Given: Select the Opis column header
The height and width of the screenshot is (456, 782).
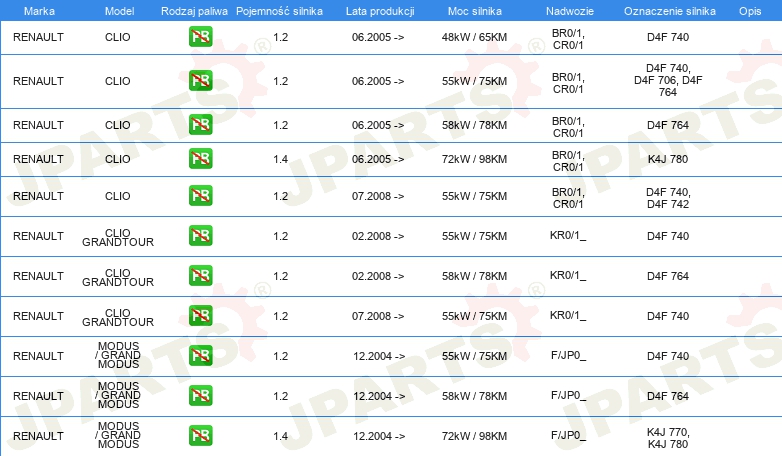Looking at the screenshot, I should coord(750,11).
